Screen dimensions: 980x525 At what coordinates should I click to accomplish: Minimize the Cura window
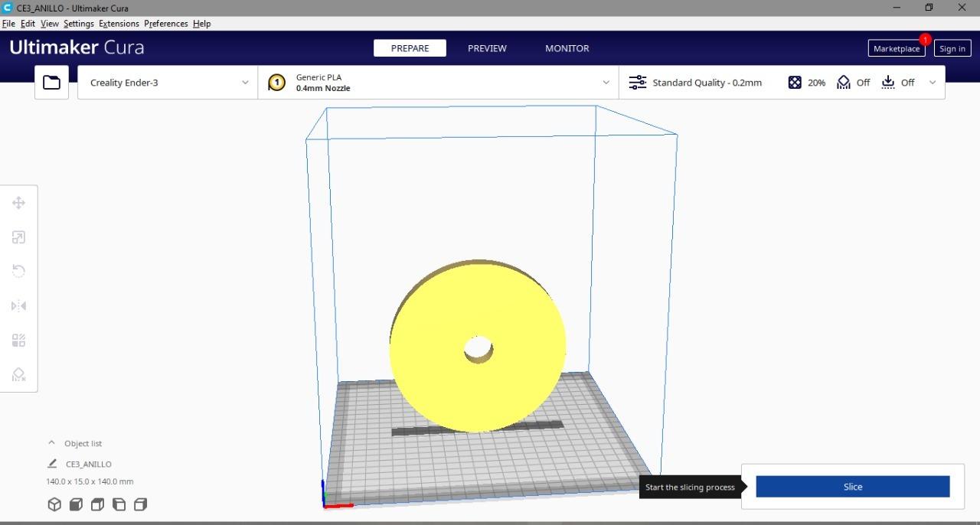(897, 8)
